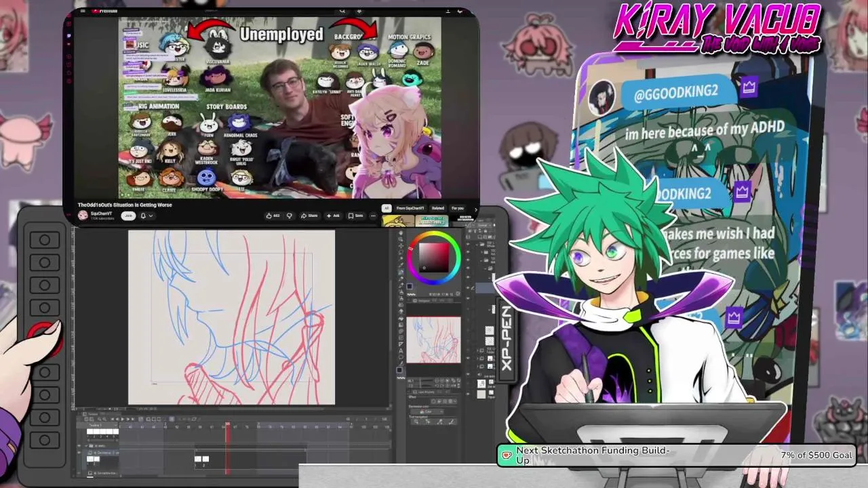Select the Text tool
This screenshot has height=488, width=868.
[400, 350]
